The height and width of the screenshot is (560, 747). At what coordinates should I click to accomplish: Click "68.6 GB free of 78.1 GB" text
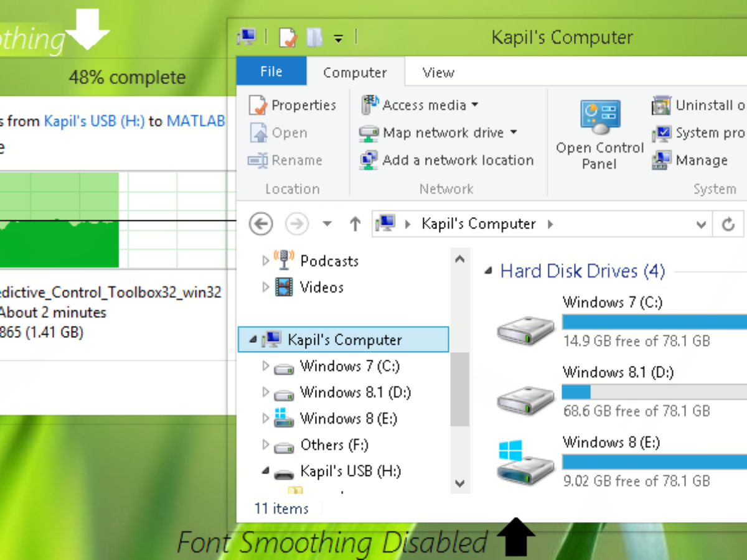point(636,411)
